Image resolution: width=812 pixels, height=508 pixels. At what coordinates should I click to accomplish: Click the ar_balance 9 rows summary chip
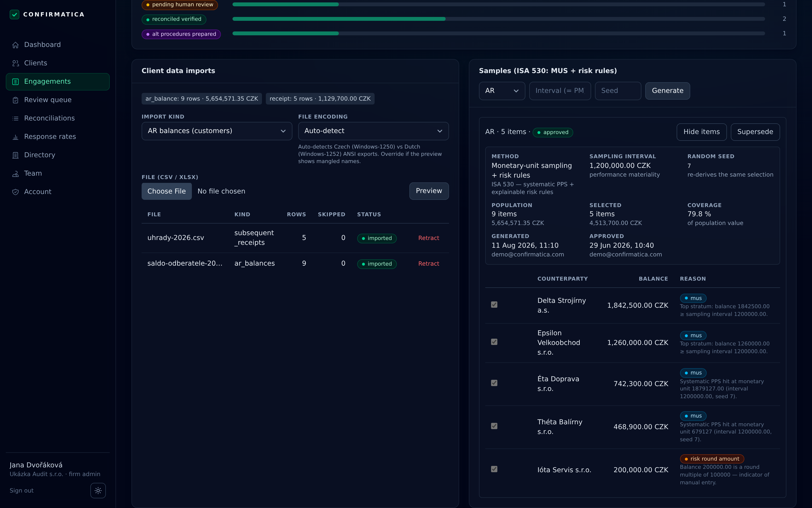[202, 99]
